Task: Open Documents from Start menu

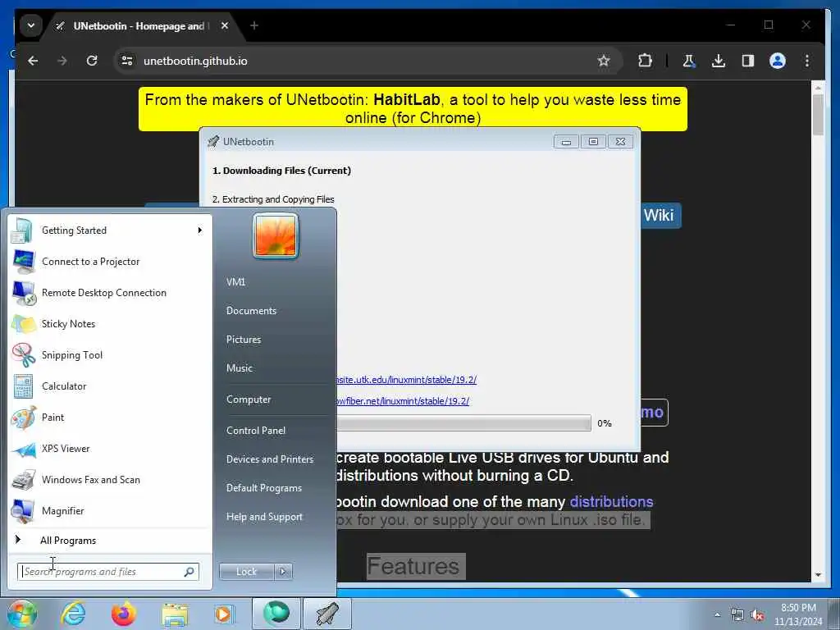Action: tap(251, 311)
